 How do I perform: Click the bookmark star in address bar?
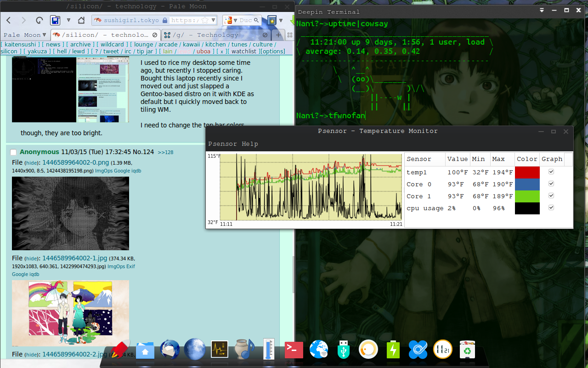tap(205, 20)
